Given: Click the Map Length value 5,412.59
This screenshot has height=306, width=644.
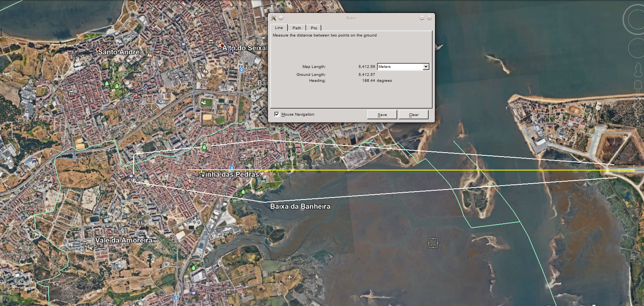Looking at the screenshot, I should pos(367,67).
